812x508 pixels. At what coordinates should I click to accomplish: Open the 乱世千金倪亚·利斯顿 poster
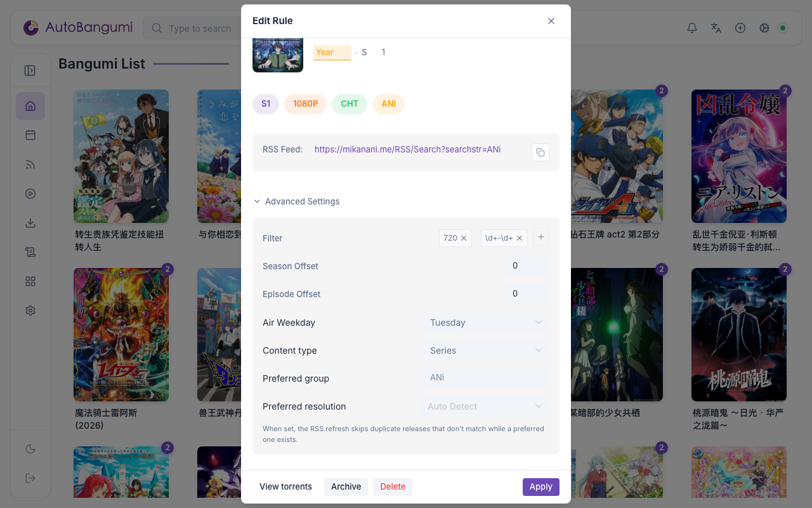click(739, 156)
